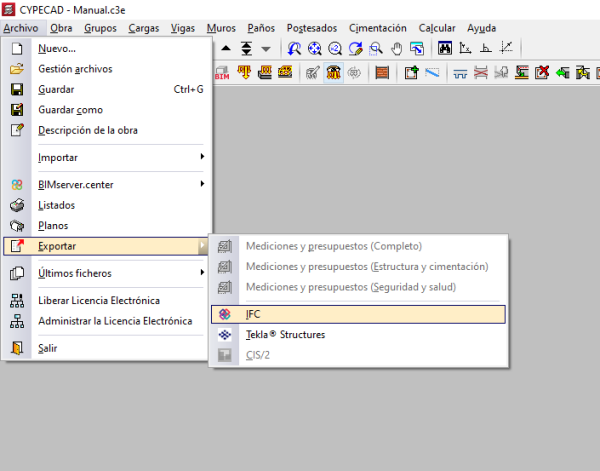Expand the Últimos ficheros submenu
Image resolution: width=600 pixels, height=471 pixels.
pos(106,273)
